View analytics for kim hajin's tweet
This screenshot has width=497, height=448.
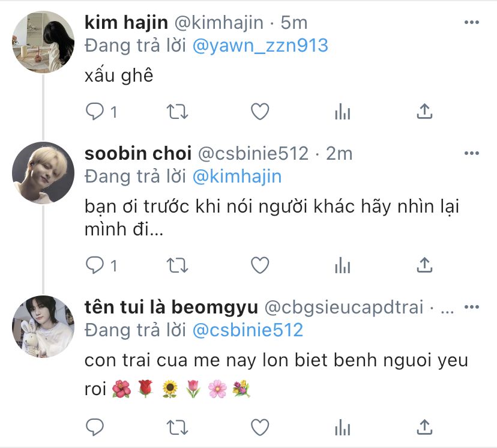click(342, 112)
